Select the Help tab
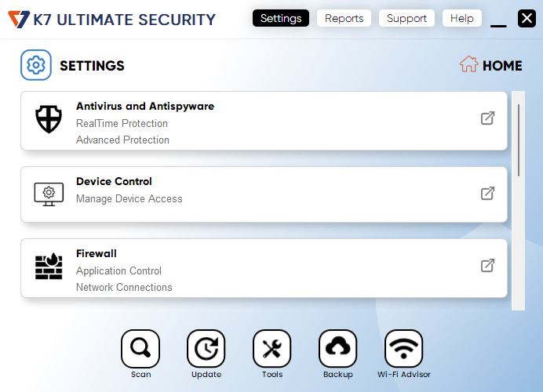This screenshot has height=392, width=543. 462,18
